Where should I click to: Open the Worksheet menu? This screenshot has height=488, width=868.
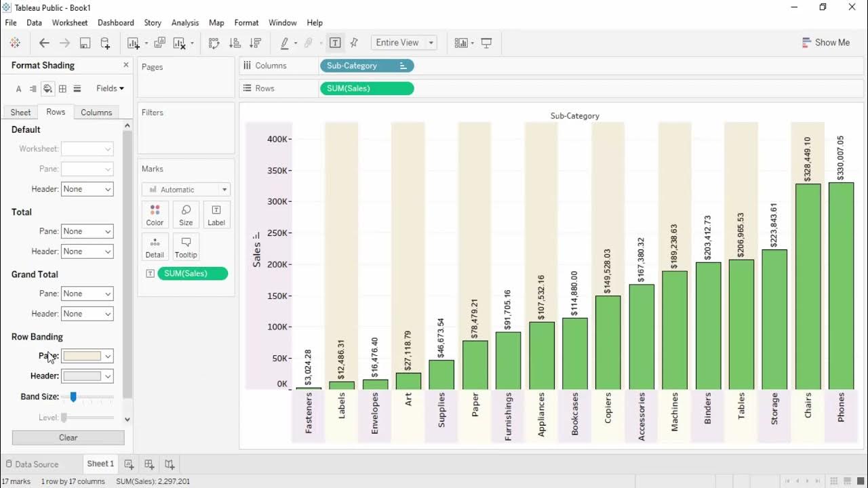pyautogui.click(x=70, y=22)
